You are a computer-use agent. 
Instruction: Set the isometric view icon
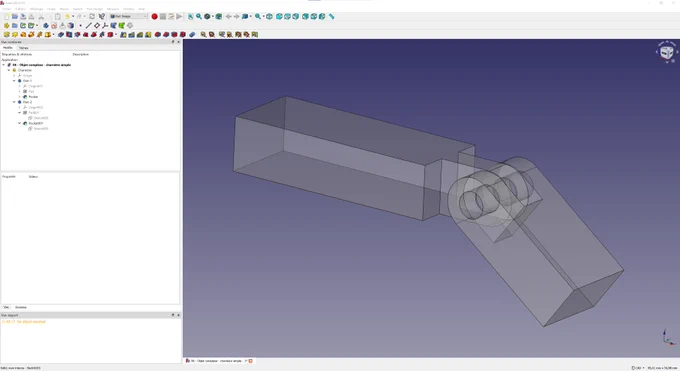click(269, 16)
